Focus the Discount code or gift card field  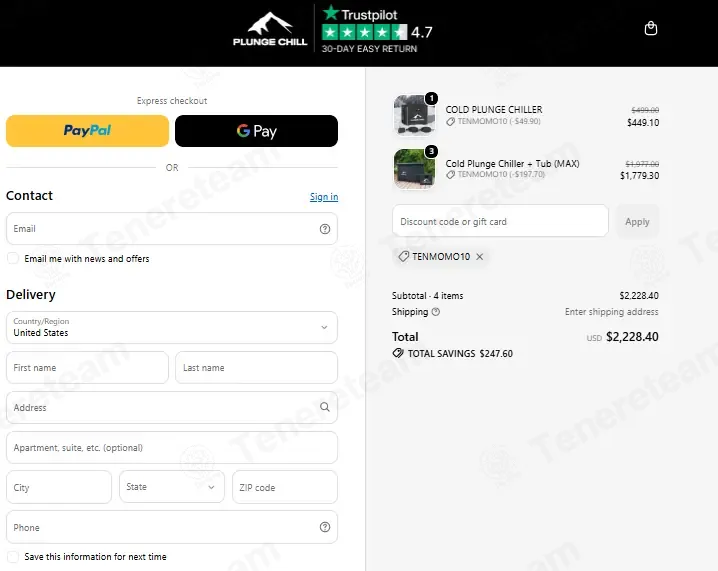[500, 221]
